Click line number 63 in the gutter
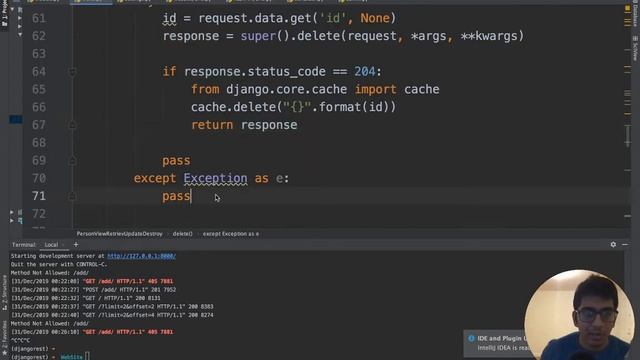The width and height of the screenshot is (640, 360). (39, 54)
